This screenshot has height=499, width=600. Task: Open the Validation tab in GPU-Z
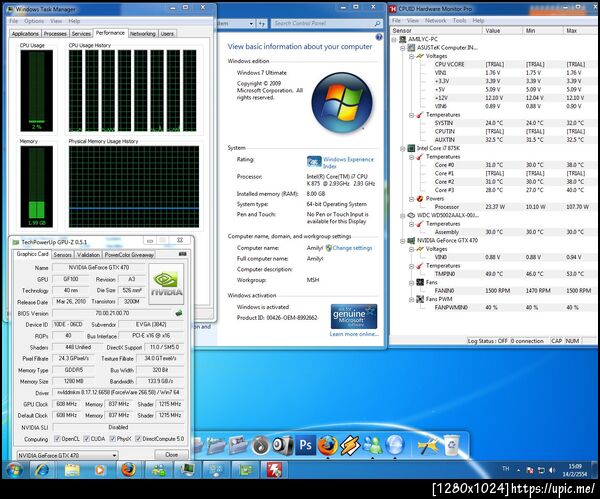coord(88,254)
